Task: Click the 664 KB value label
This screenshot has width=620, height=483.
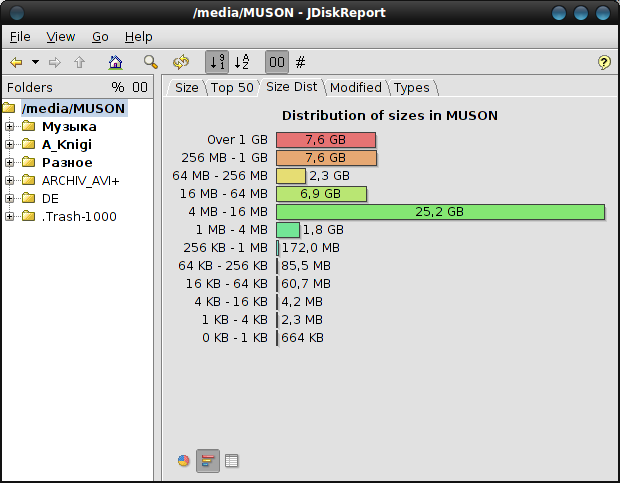Action: (302, 338)
